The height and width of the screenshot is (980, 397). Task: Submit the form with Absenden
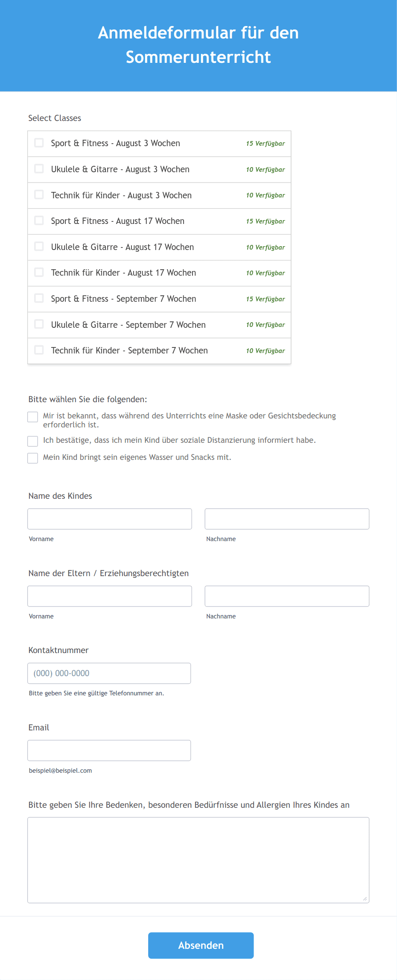tap(201, 945)
